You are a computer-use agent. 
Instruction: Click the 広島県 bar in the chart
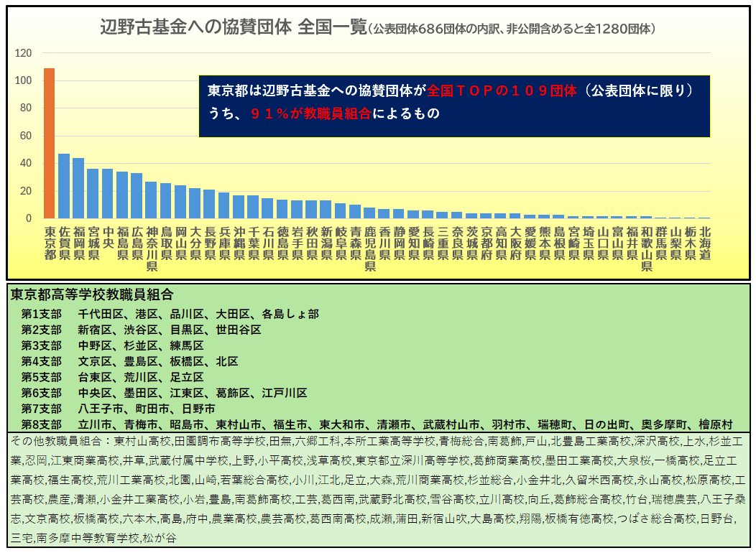pyautogui.click(x=137, y=195)
